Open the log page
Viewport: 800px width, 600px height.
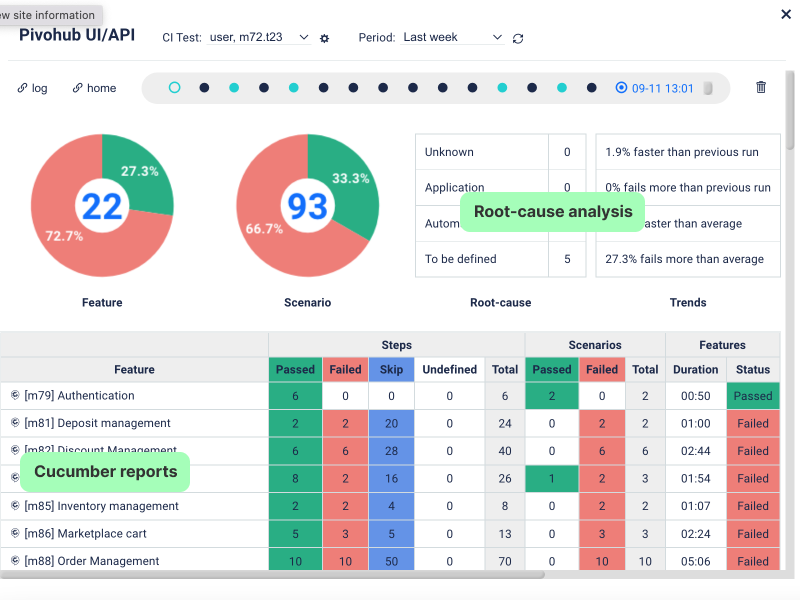pyautogui.click(x=39, y=88)
